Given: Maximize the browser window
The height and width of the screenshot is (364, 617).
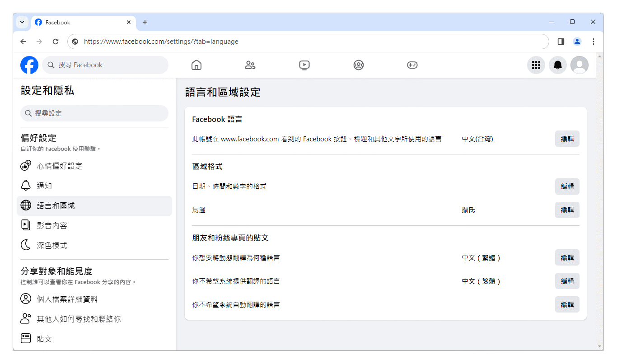Looking at the screenshot, I should [572, 22].
